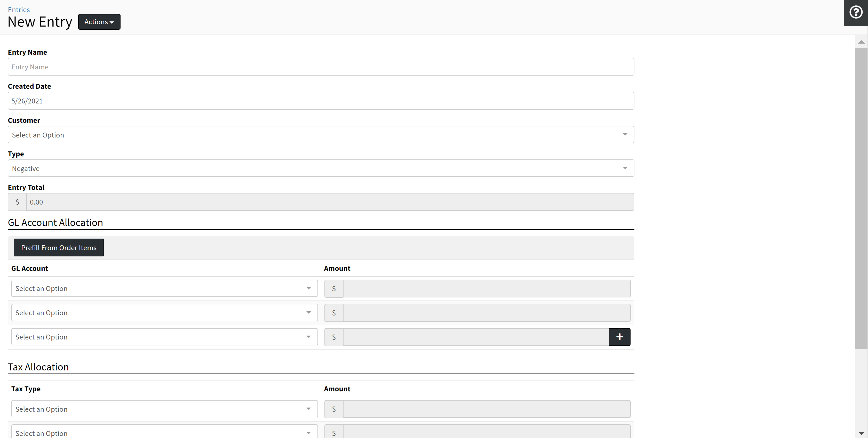Image resolution: width=868 pixels, height=438 pixels.
Task: Open the first Tax Type dropdown
Action: [164, 409]
